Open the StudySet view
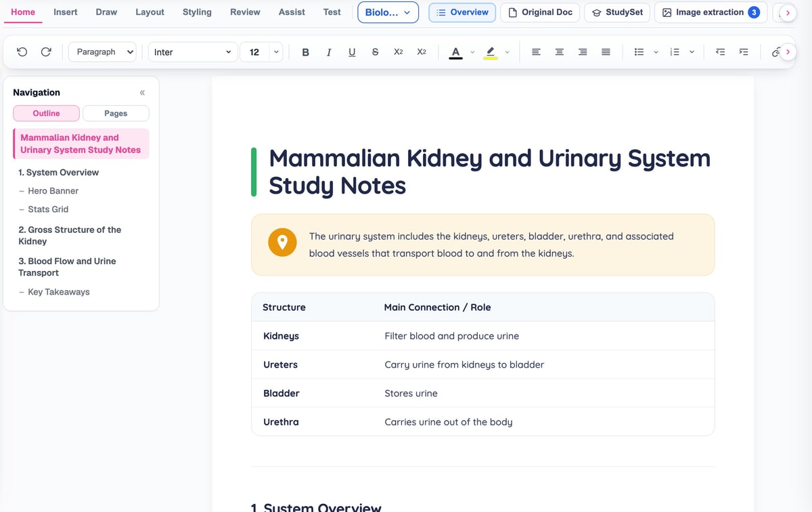This screenshot has height=512, width=812. pos(618,12)
